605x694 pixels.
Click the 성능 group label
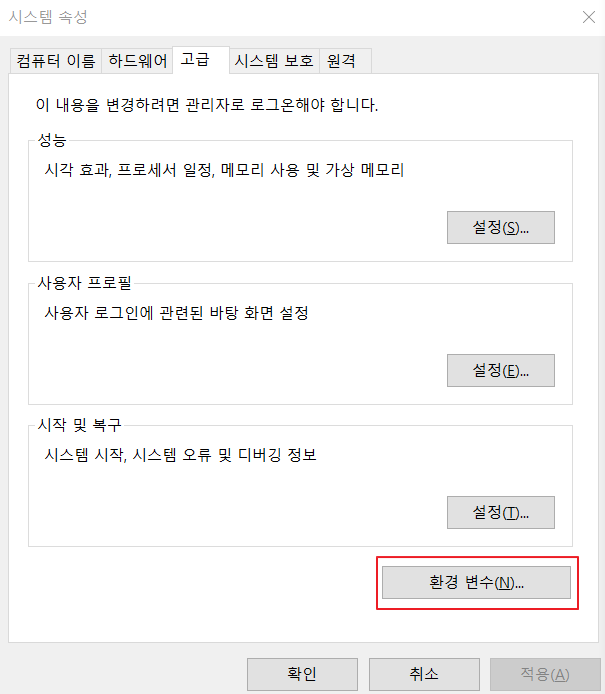point(52,140)
